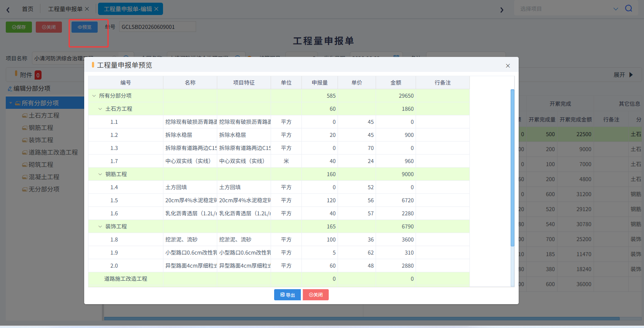Advance tabs with the right arrow icon
644x328 pixels.
click(x=502, y=10)
